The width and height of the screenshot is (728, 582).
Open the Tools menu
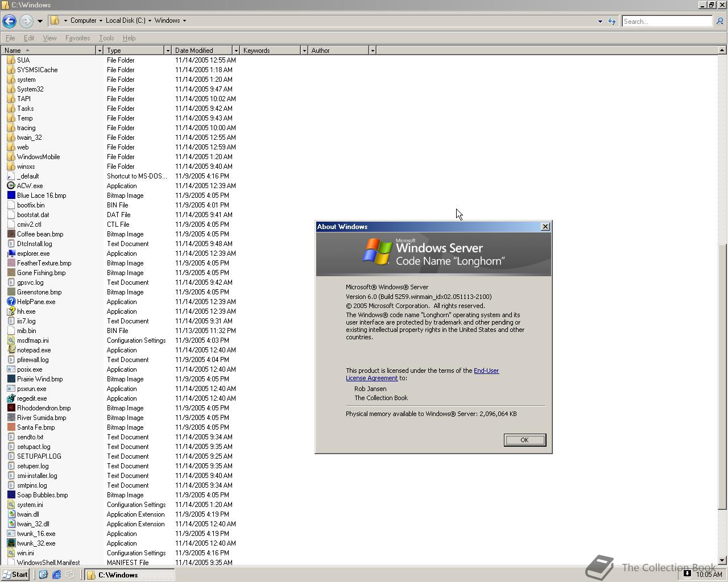(106, 38)
